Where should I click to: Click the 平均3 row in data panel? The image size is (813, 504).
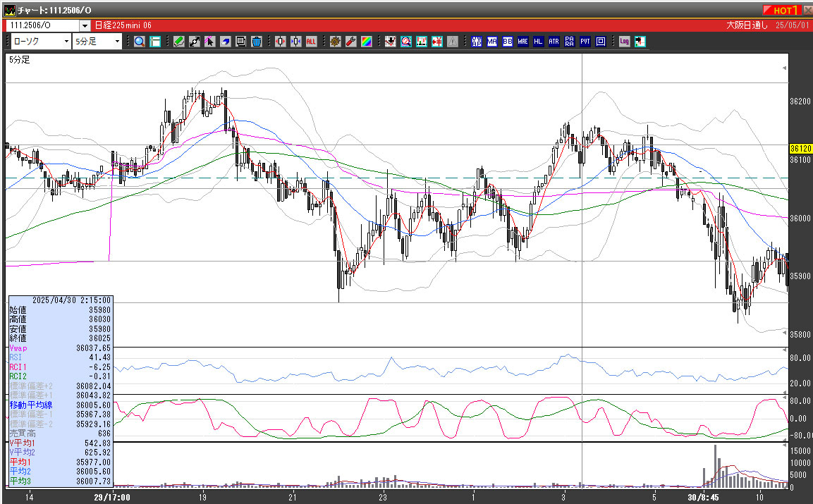tap(60, 481)
